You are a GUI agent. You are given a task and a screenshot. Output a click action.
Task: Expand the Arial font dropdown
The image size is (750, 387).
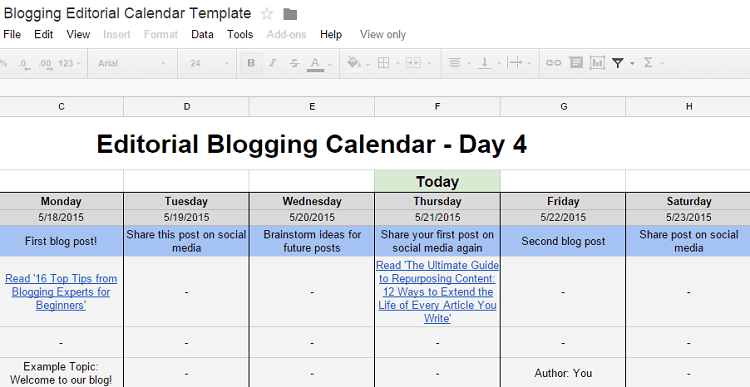(x=132, y=63)
